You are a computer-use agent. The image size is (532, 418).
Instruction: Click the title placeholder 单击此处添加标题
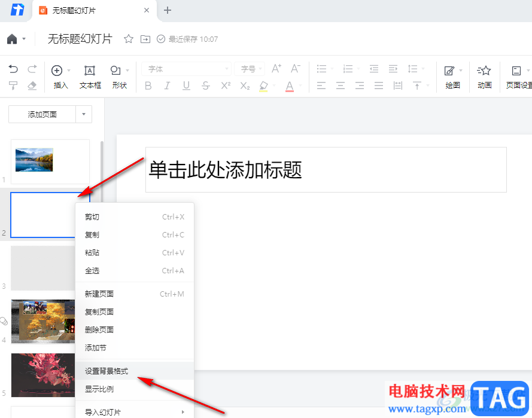tap(326, 169)
